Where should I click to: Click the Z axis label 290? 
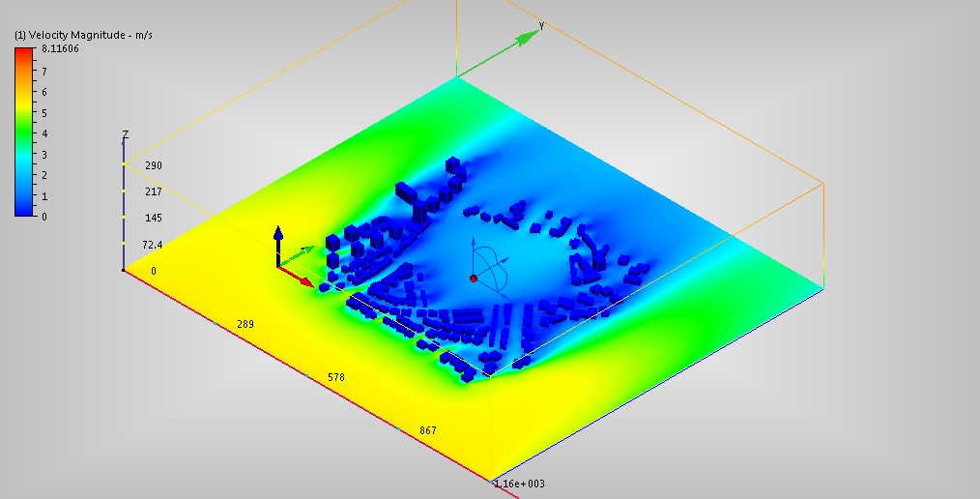(x=153, y=165)
